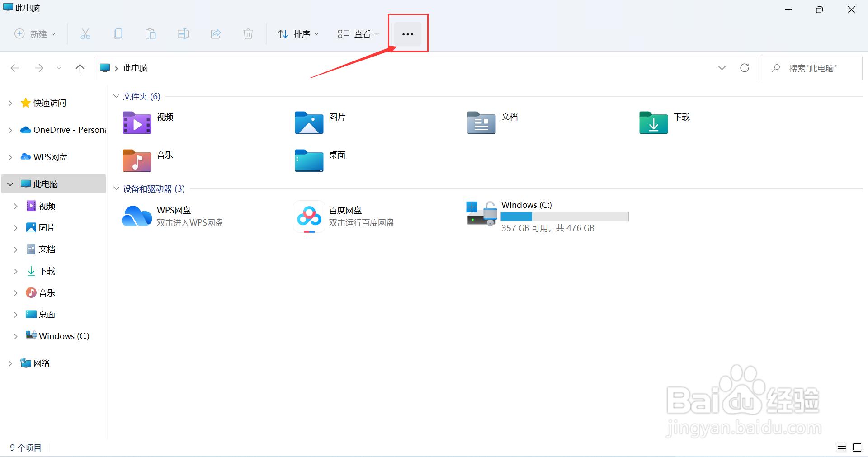Open the 新建 dropdown button
Screen dimensions: 868x457
tap(36, 34)
